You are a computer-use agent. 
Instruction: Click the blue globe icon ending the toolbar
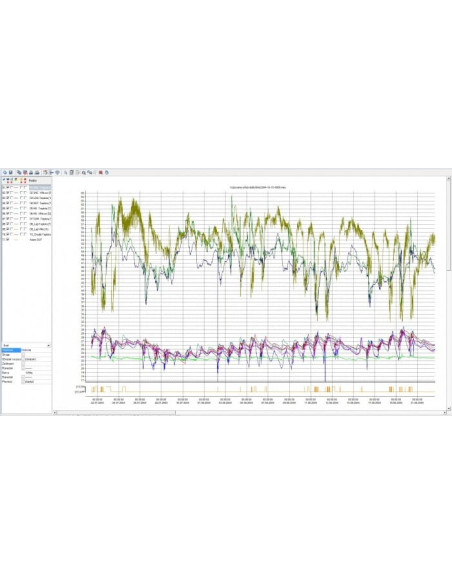(106, 172)
